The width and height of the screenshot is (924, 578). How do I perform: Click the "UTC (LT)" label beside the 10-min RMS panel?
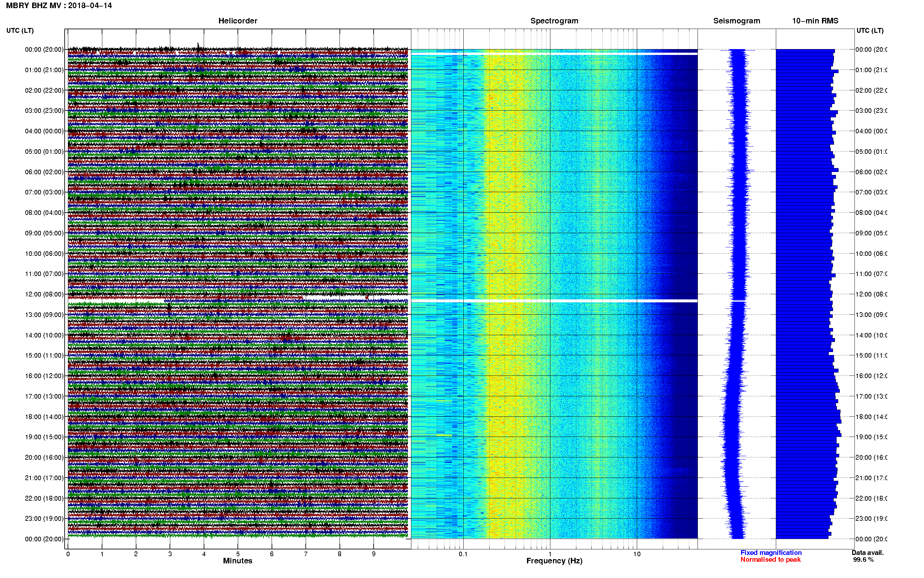tap(870, 31)
